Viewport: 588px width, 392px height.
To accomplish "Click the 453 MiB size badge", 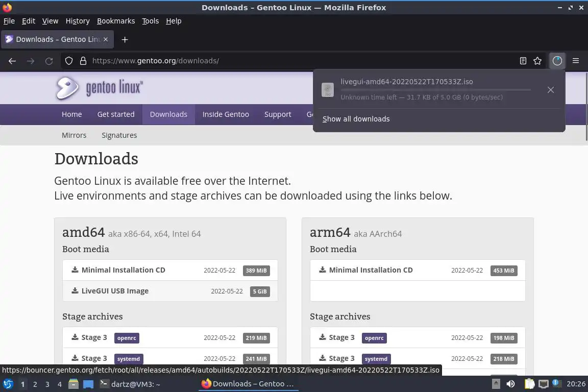I will [504, 271].
